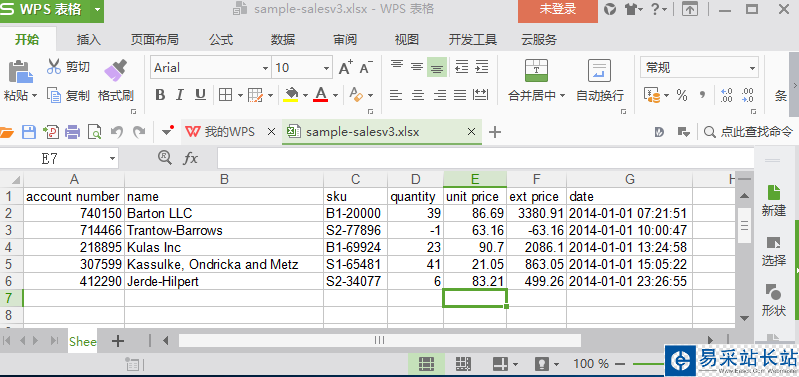Increase font size with A+ icon
The height and width of the screenshot is (377, 799).
(x=346, y=68)
